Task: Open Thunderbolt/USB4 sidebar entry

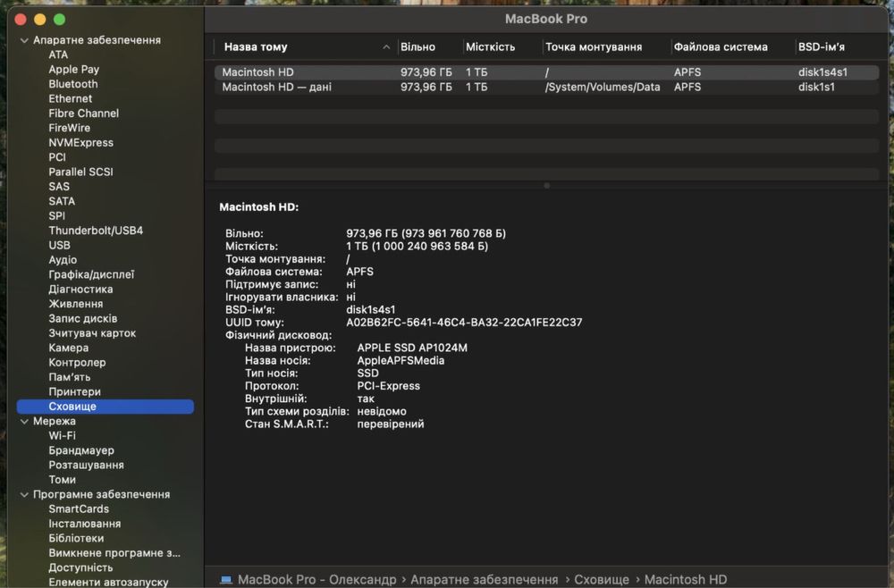Action: coord(96,231)
